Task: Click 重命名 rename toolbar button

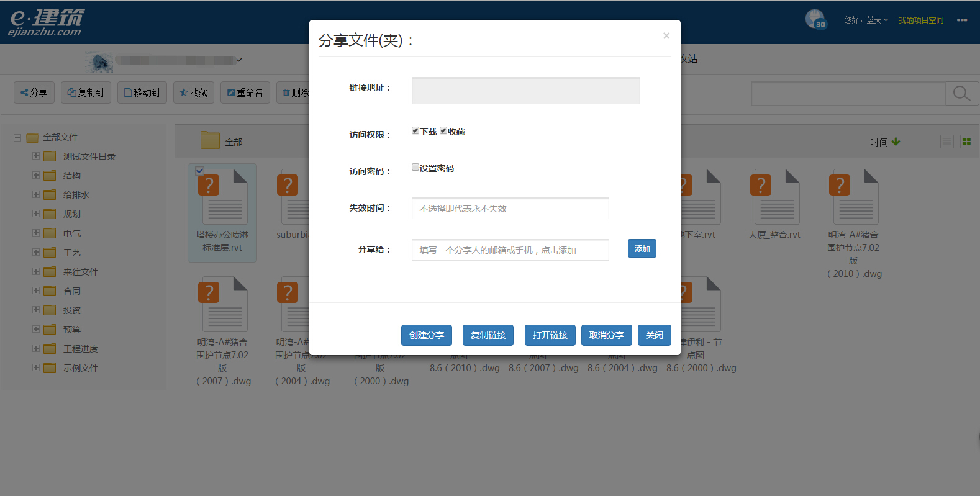Action: coord(245,92)
